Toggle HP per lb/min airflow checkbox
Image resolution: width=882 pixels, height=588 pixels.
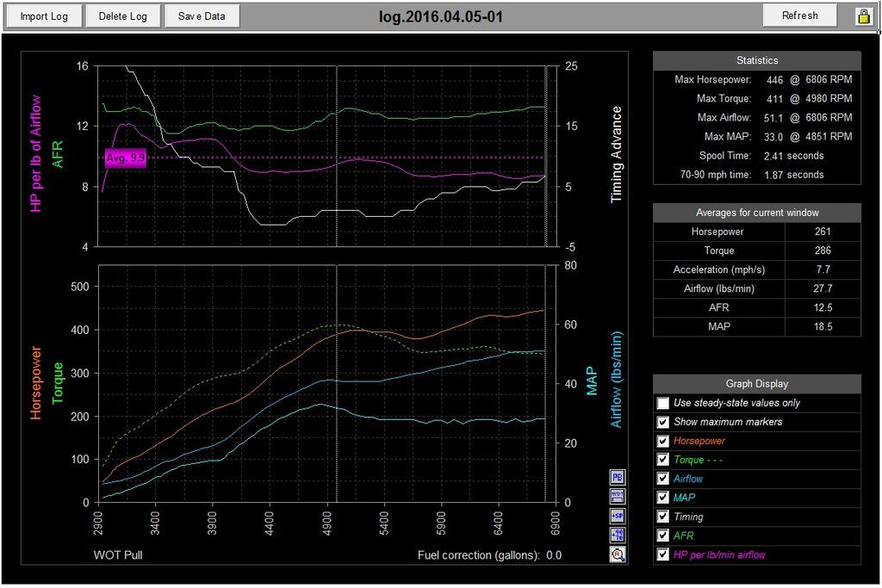click(x=663, y=554)
